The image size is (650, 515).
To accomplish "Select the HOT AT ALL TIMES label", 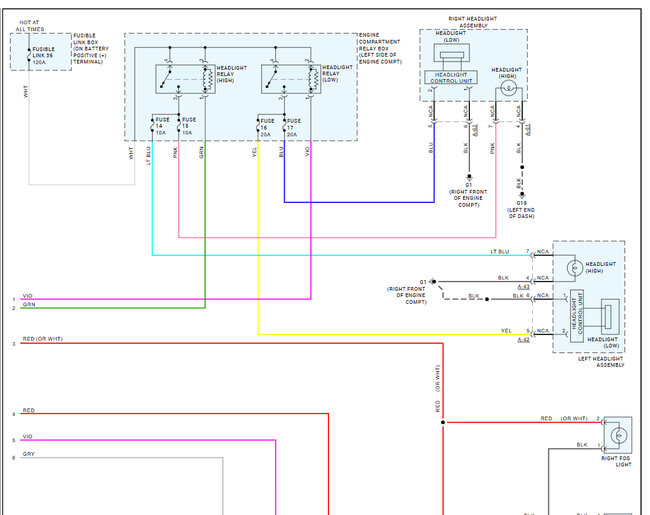I will pos(30,26).
